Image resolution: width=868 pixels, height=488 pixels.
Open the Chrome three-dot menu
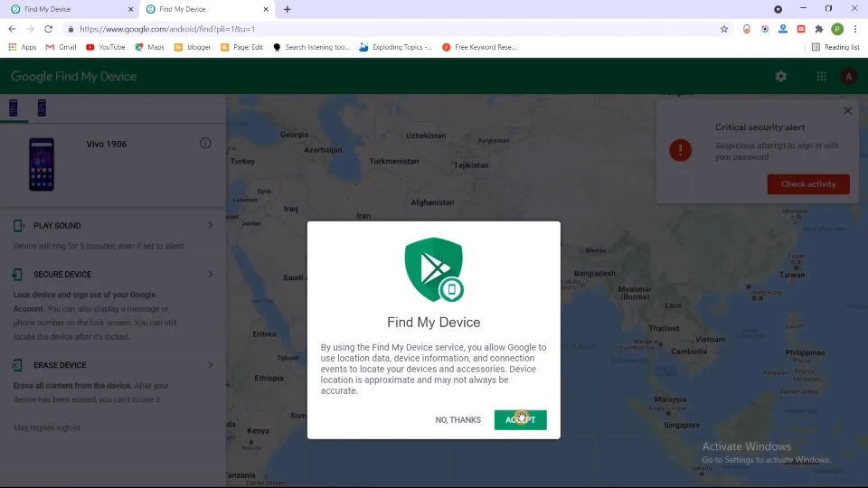point(854,29)
